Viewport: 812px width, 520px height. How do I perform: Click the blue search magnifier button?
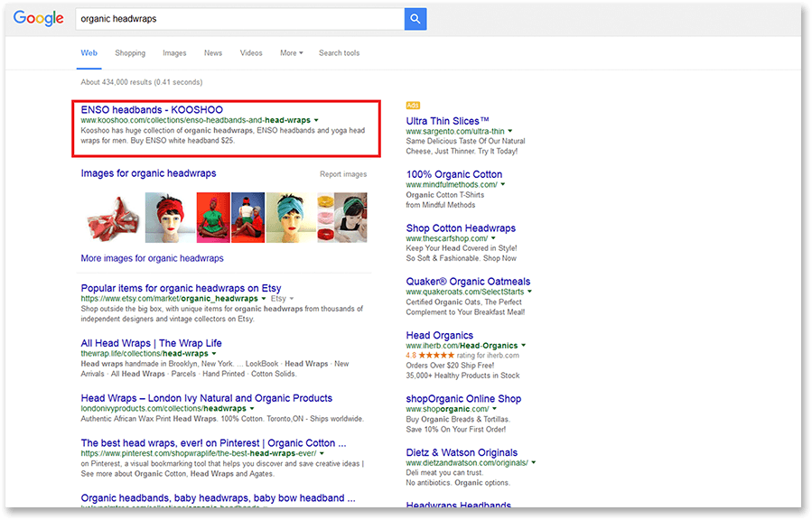pyautogui.click(x=415, y=19)
